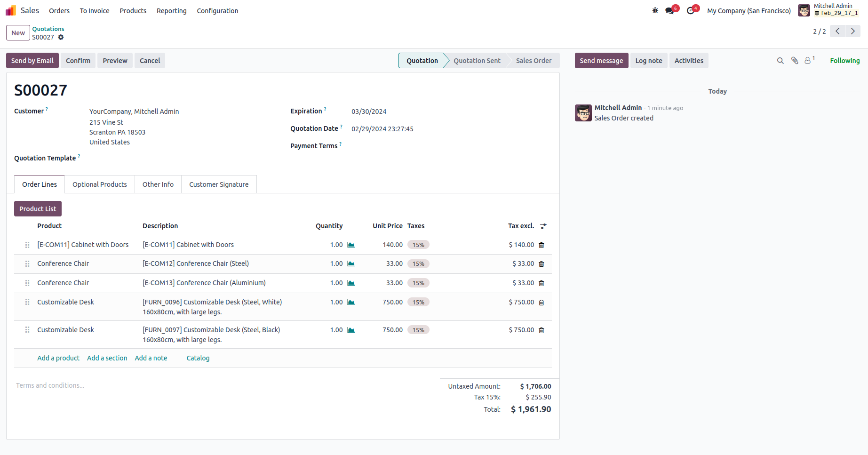The height and width of the screenshot is (455, 868).
Task: Toggle the Following subscription status
Action: click(844, 61)
